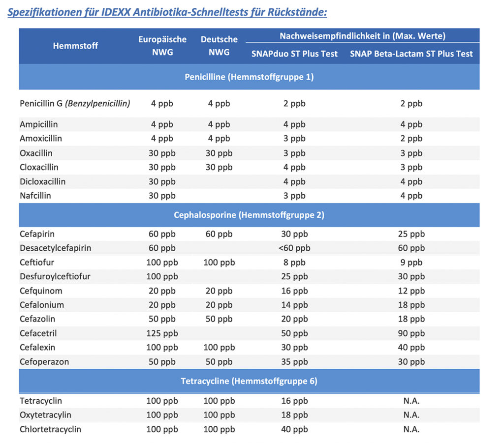Click the 'SNAPduo ST Plus Test' header
Image resolution: width=504 pixels, height=443 pixels.
pos(294,54)
